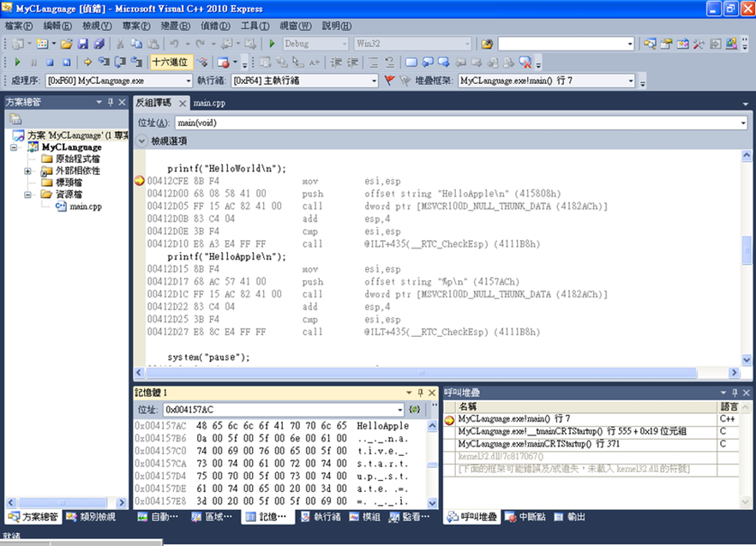The height and width of the screenshot is (546, 756).
Task: Toggle the breakpoint at address 00412CFE
Action: point(140,181)
